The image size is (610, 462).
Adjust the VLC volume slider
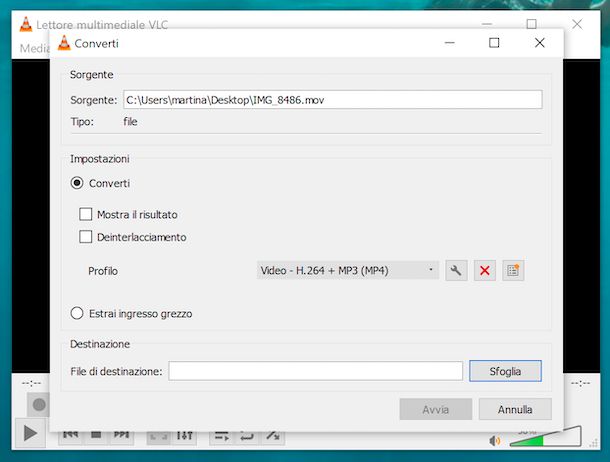546,436
